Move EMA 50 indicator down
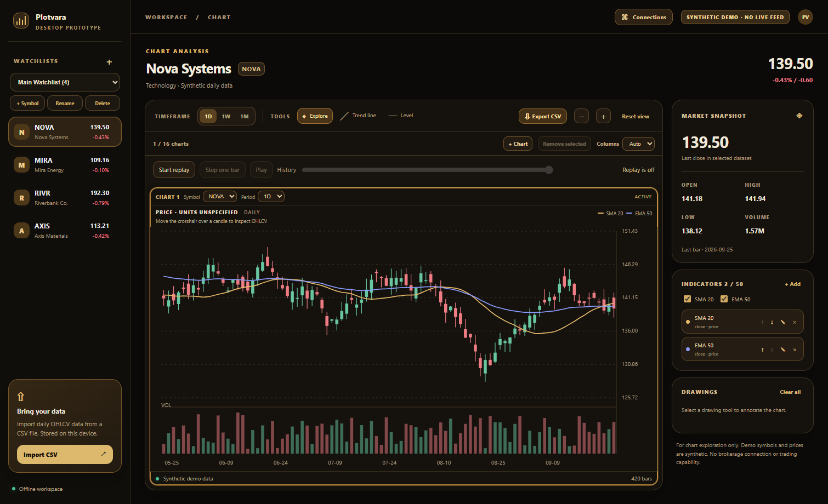This screenshot has width=828, height=504. 772,350
